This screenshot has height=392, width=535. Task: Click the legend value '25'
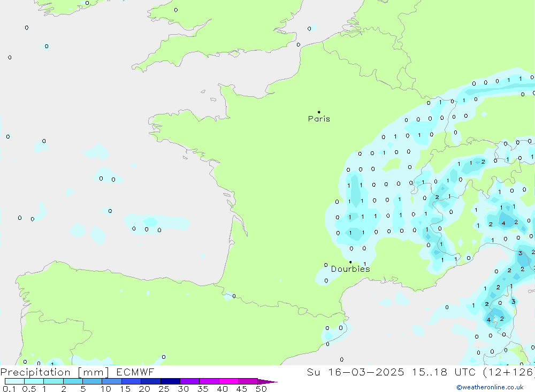click(164, 389)
